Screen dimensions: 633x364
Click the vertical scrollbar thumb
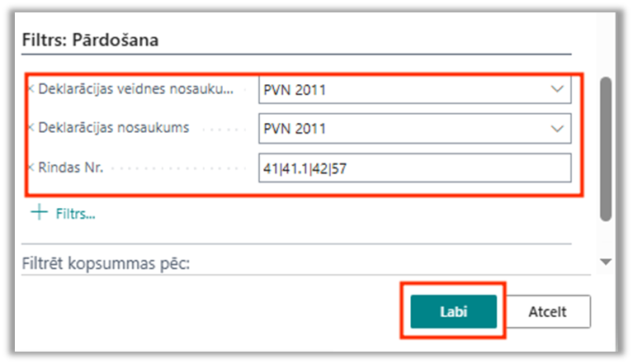click(x=607, y=149)
